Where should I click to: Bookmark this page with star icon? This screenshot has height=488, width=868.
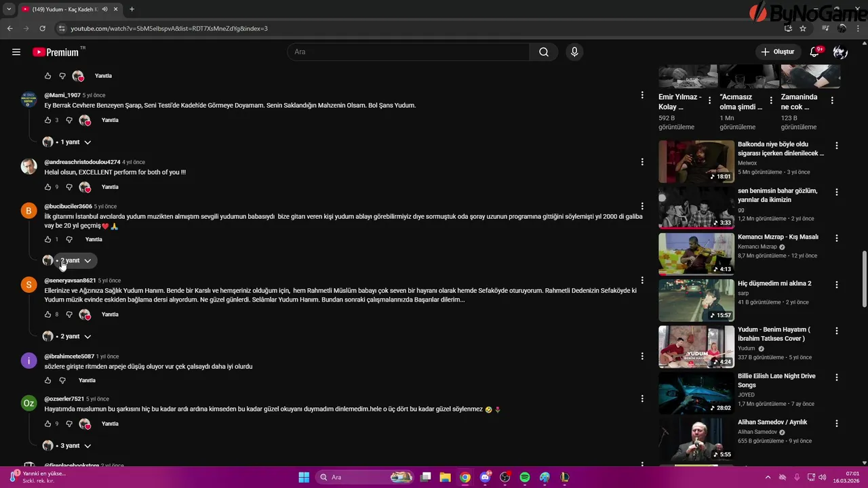click(803, 28)
